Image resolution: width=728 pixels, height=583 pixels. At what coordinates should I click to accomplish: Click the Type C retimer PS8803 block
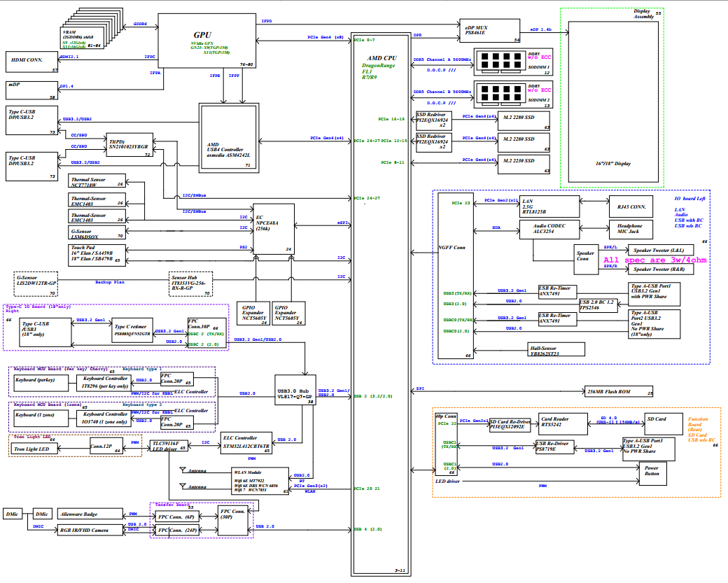pyautogui.click(x=134, y=330)
